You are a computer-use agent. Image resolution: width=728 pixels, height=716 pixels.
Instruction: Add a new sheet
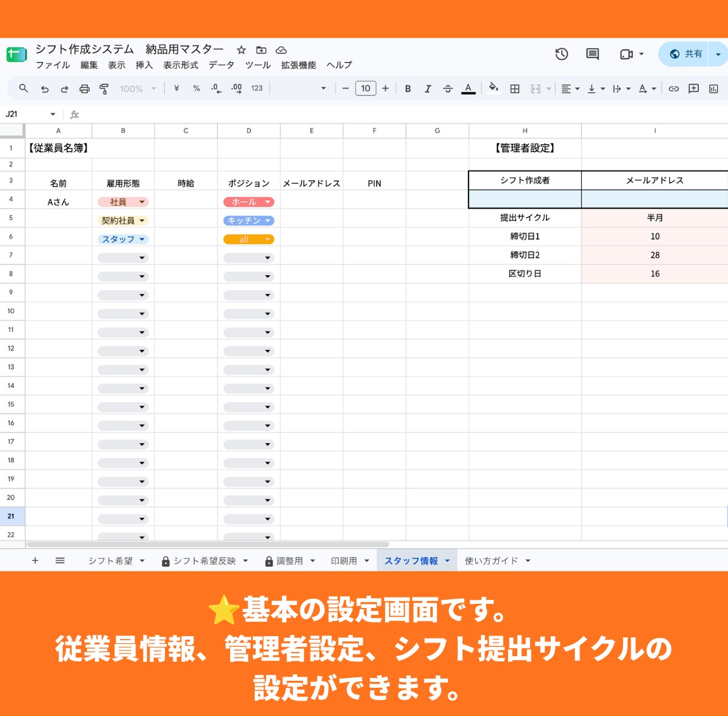[35, 560]
